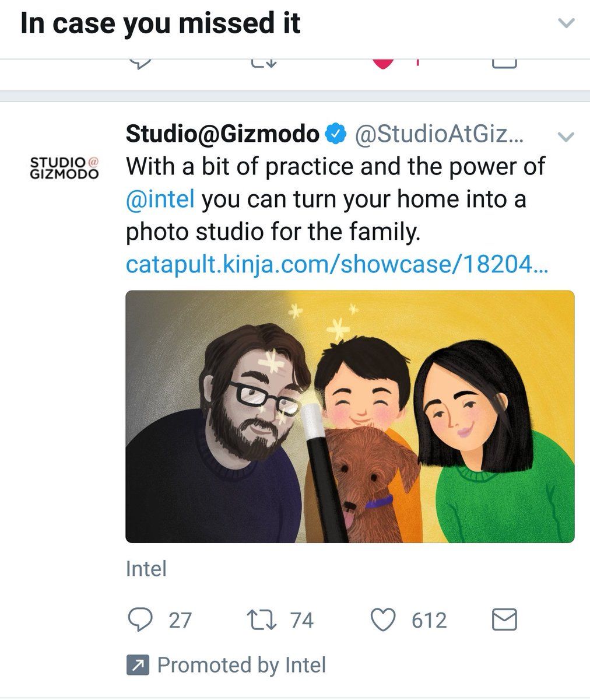The image size is (590, 700).
Task: Open the Studio@Gizmodo profile avatar
Action: [64, 166]
